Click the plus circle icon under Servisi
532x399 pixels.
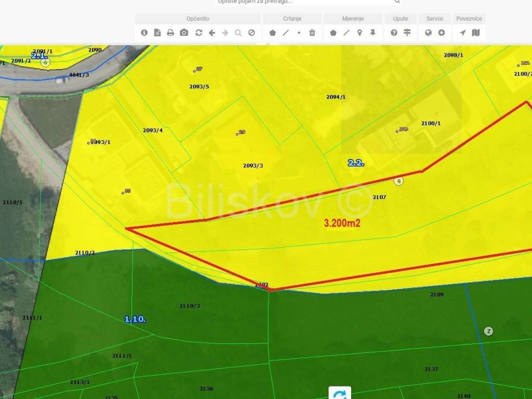click(442, 33)
